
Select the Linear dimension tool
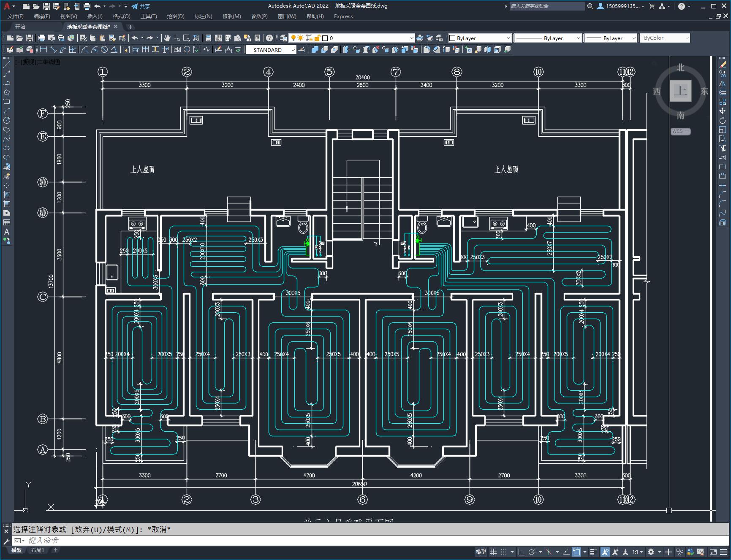(x=43, y=49)
